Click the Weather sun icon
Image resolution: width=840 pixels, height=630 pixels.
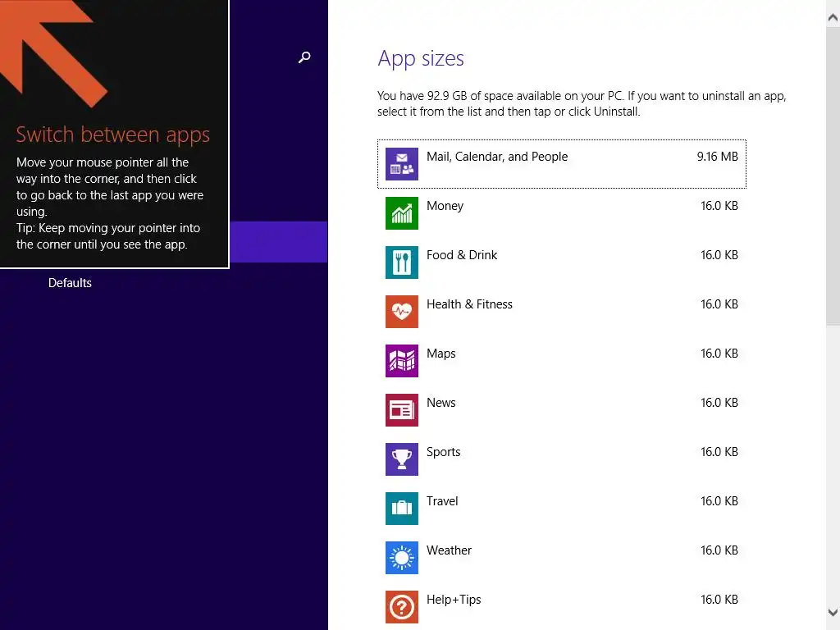pos(402,558)
